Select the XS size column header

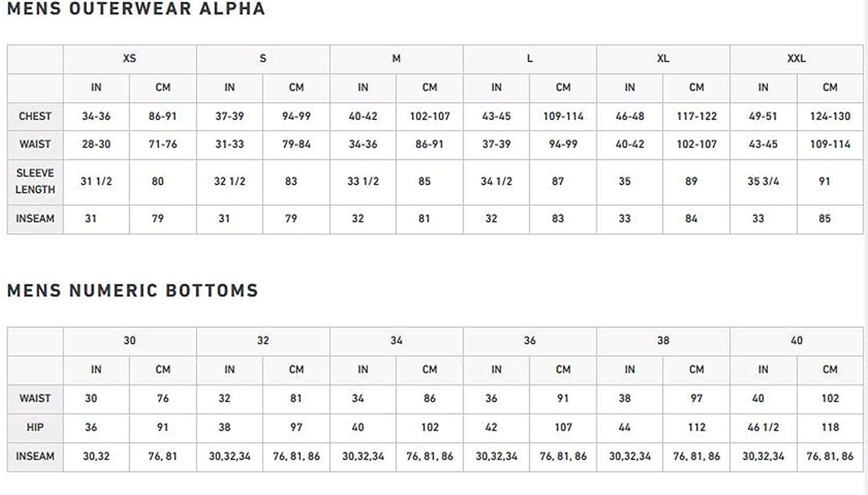tap(130, 58)
